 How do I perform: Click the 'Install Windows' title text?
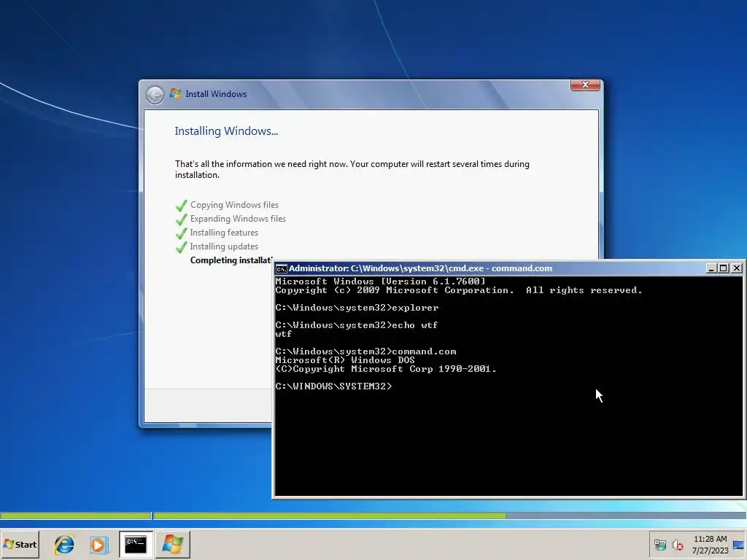(216, 94)
